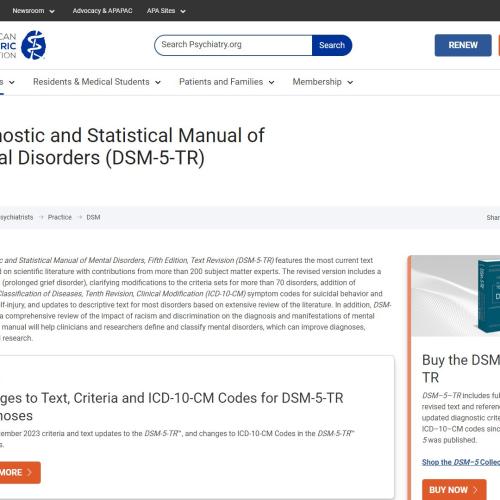The width and height of the screenshot is (500, 500).
Task: Click the Newsroom chevron arrow
Action: pos(52,11)
